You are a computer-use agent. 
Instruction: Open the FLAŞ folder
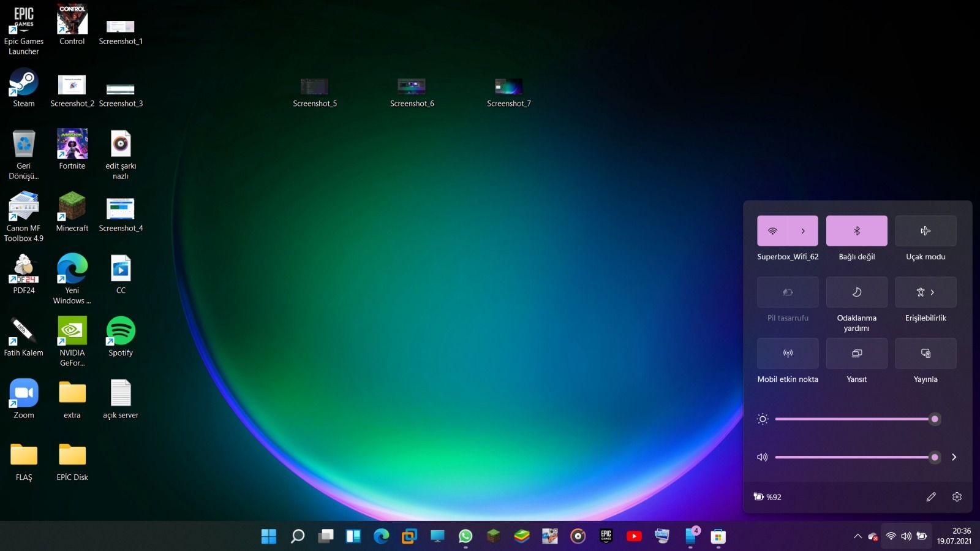click(x=24, y=461)
